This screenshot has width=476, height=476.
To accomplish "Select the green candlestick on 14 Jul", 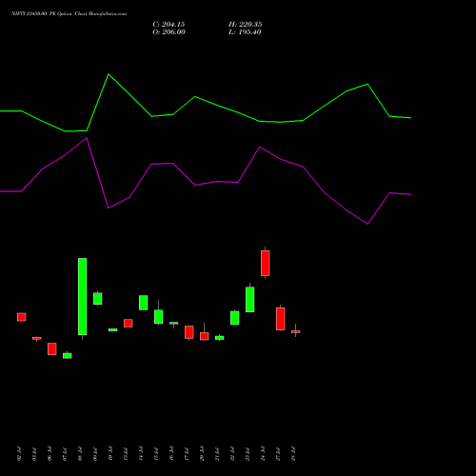I will coord(144,303).
